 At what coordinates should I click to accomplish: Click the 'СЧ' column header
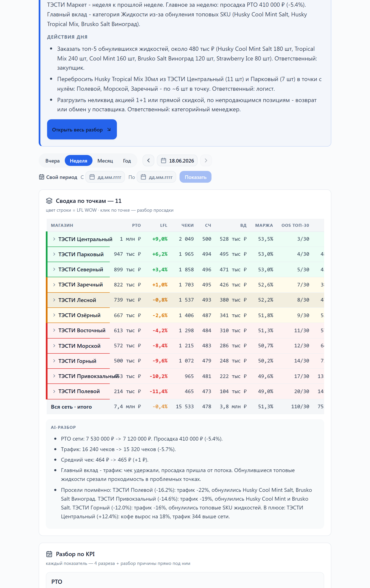[208, 225]
